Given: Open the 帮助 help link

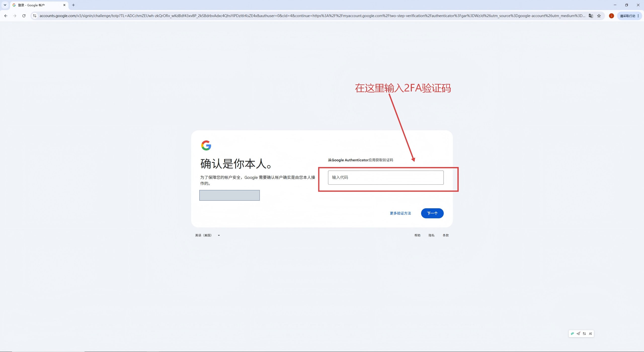Looking at the screenshot, I should coord(417,235).
